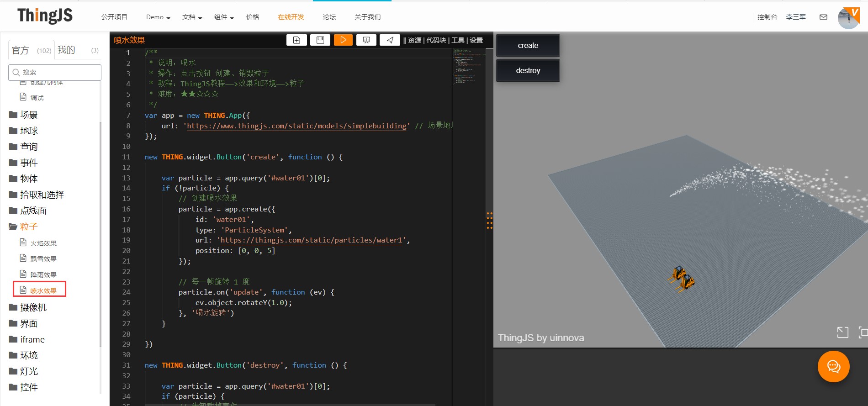The height and width of the screenshot is (406, 868).
Task: Click the search magnifier icon
Action: 16,72
